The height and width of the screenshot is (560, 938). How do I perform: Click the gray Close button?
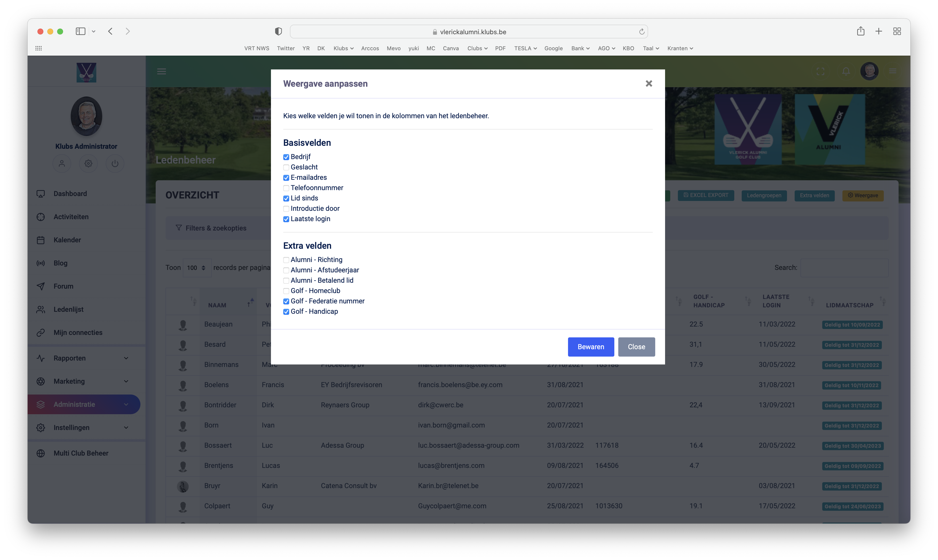(636, 347)
